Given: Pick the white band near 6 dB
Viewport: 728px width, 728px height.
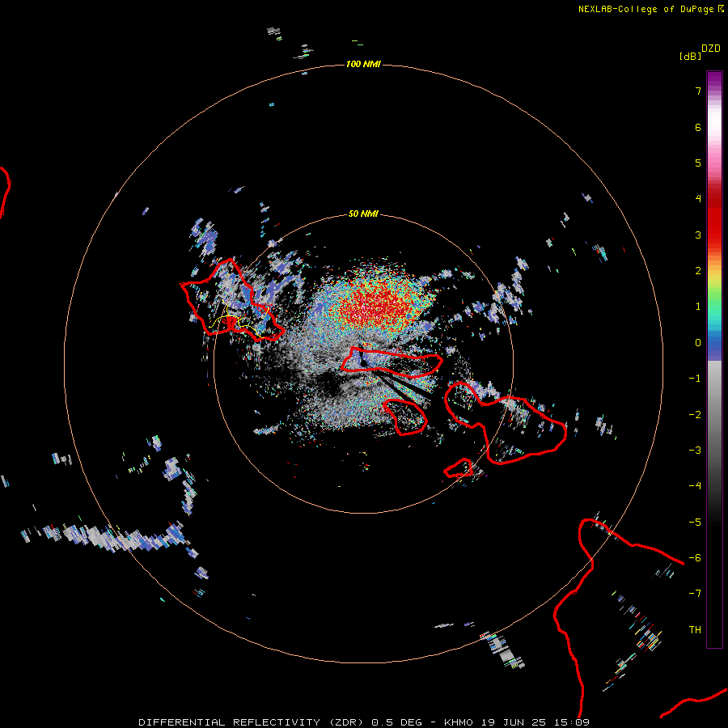Looking at the screenshot, I should [x=714, y=123].
